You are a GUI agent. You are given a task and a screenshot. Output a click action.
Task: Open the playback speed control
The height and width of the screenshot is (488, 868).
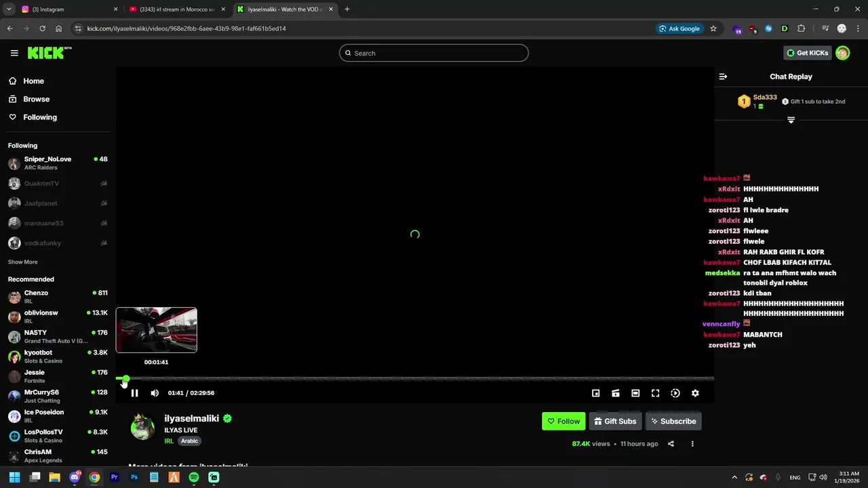coord(675,393)
